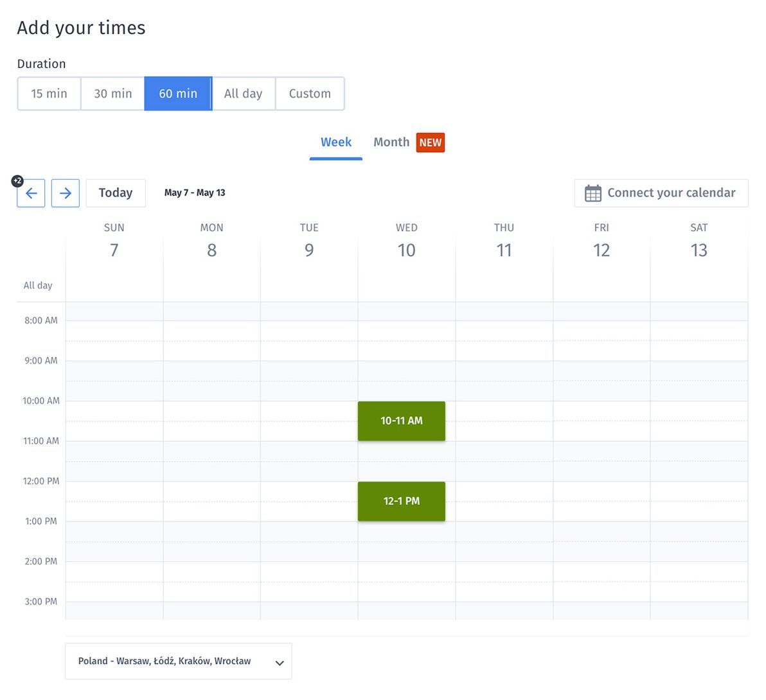This screenshot has width=766, height=700.
Task: Add a time at Monday 9:00 AM slot
Action: 211,371
